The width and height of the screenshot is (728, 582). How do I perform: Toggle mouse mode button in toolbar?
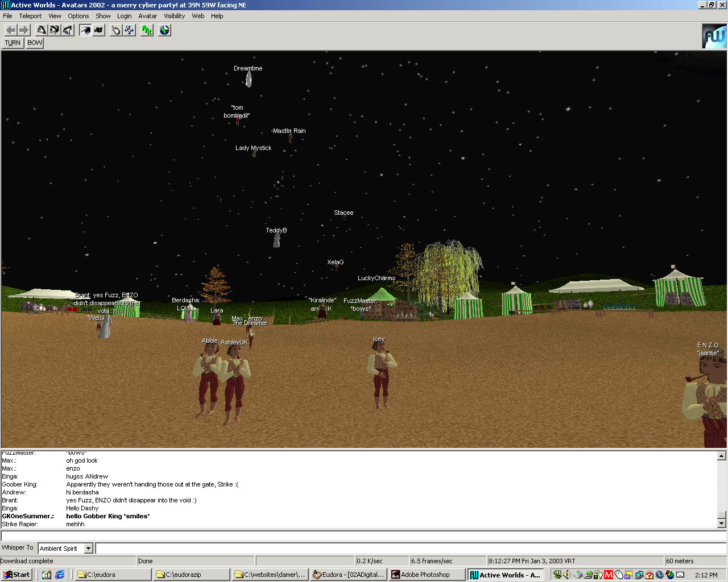tap(116, 30)
